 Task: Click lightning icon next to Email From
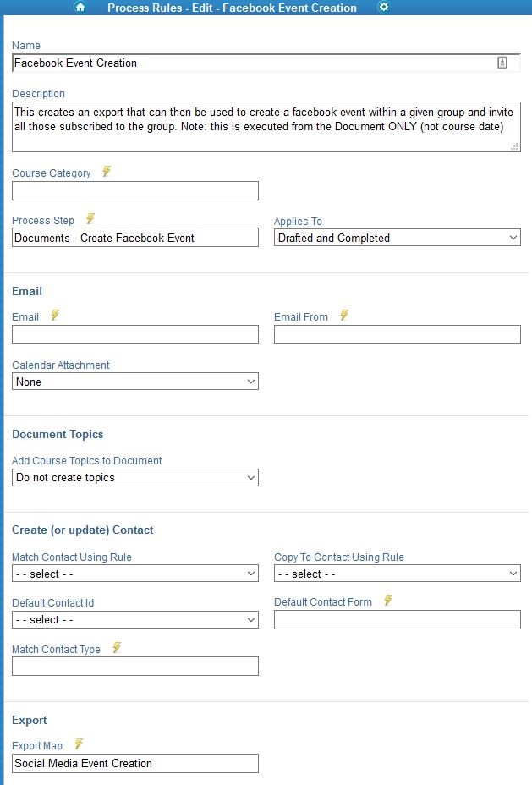(x=344, y=316)
